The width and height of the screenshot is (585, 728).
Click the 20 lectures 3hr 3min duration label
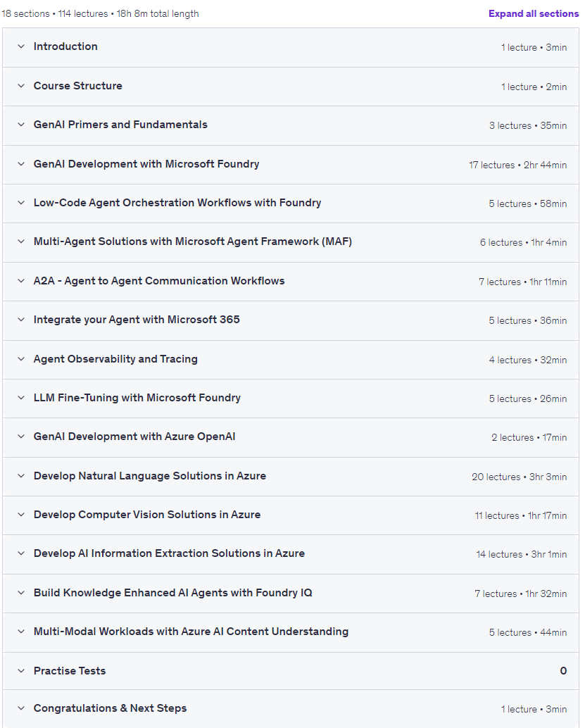(519, 477)
